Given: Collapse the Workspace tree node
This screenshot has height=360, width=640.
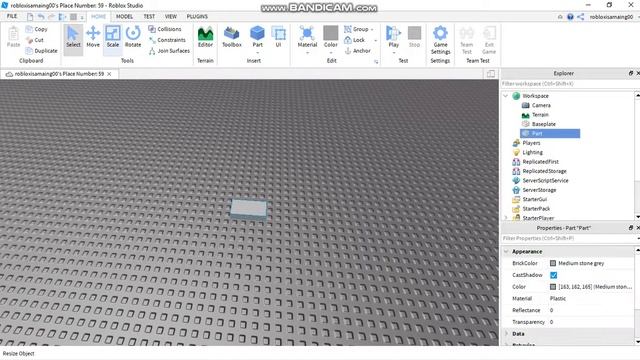Looking at the screenshot, I should (506, 96).
